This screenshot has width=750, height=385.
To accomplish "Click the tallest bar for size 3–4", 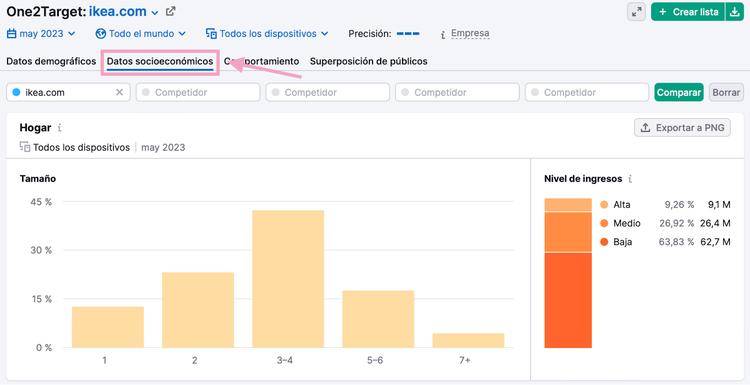I will [x=288, y=279].
